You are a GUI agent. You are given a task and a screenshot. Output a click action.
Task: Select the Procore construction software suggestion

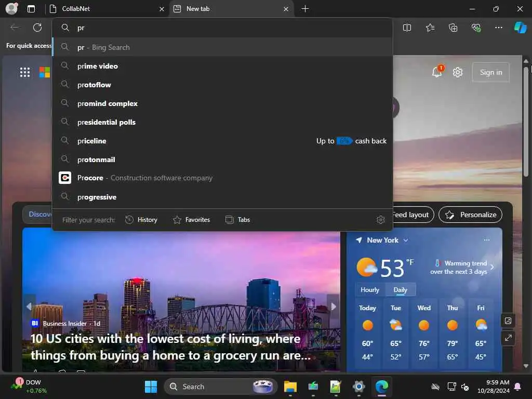(222, 178)
